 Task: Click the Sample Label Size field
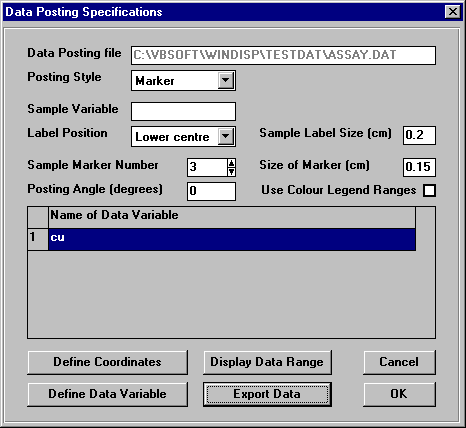(419, 135)
